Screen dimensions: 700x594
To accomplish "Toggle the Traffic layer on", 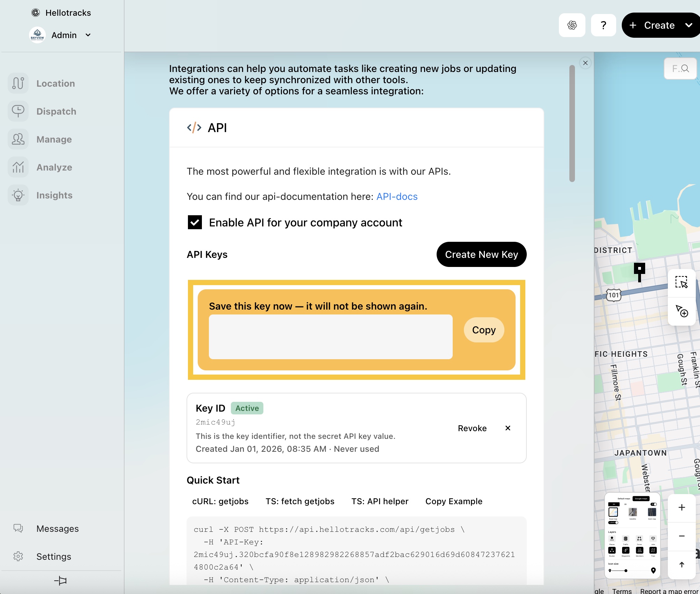I will tap(626, 539).
